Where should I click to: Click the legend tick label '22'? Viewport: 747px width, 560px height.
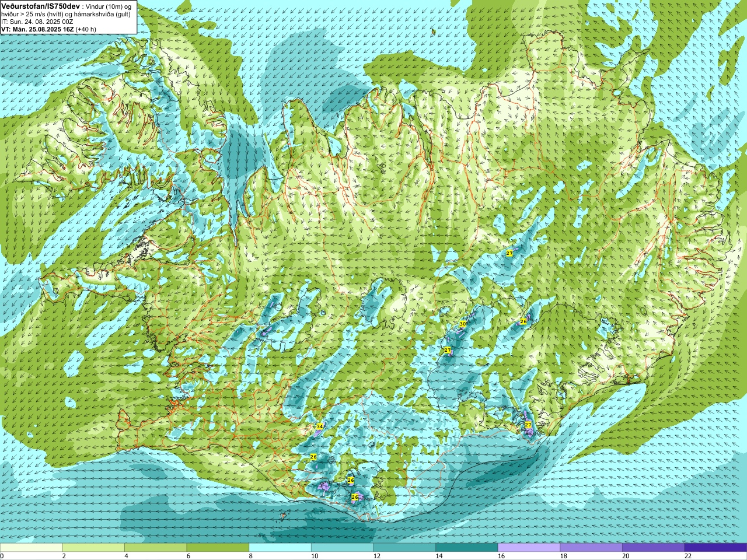point(688,556)
